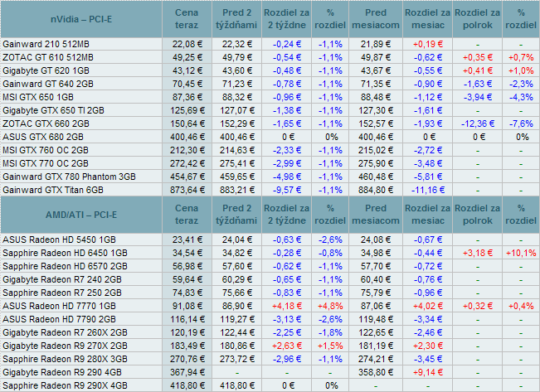Image resolution: width=540 pixels, height=392 pixels.
Task: Select the Gainward 210 512MB row name
Action: (x=46, y=45)
